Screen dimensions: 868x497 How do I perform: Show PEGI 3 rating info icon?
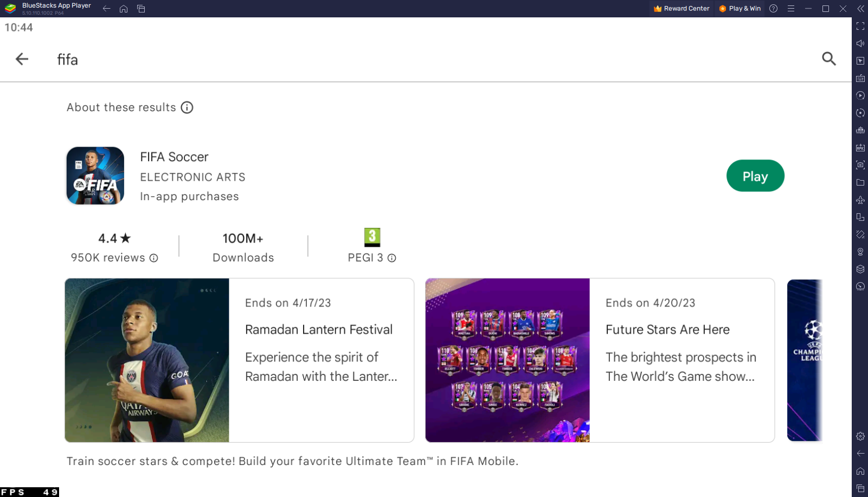(392, 258)
